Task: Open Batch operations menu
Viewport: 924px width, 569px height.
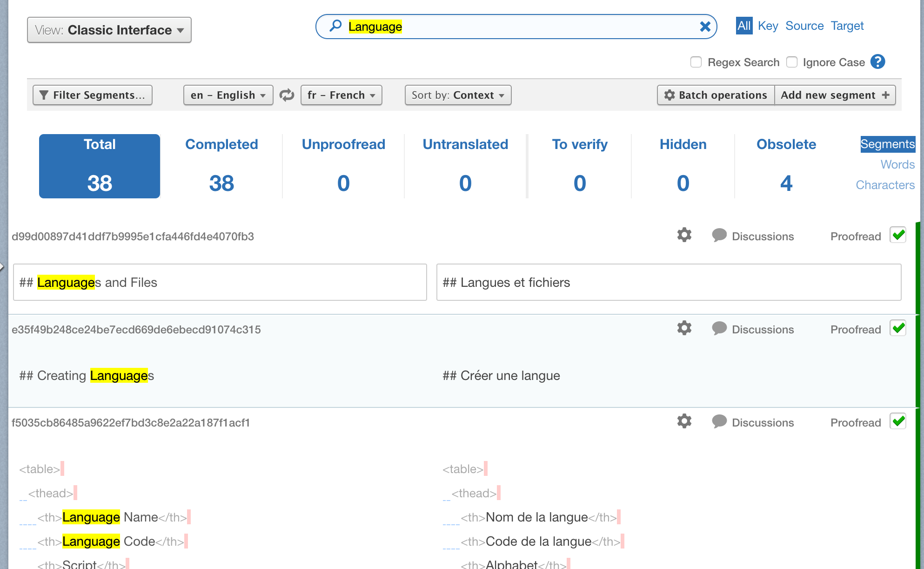Action: (716, 95)
